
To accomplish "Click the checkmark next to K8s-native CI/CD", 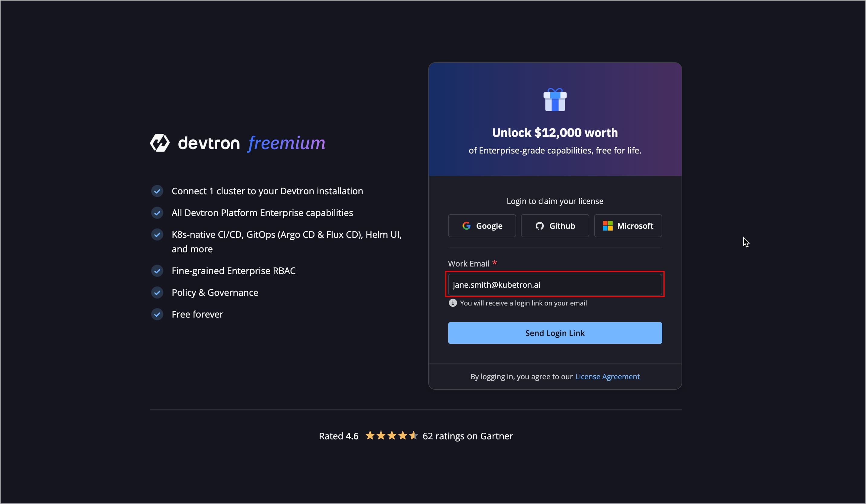I will [x=158, y=234].
